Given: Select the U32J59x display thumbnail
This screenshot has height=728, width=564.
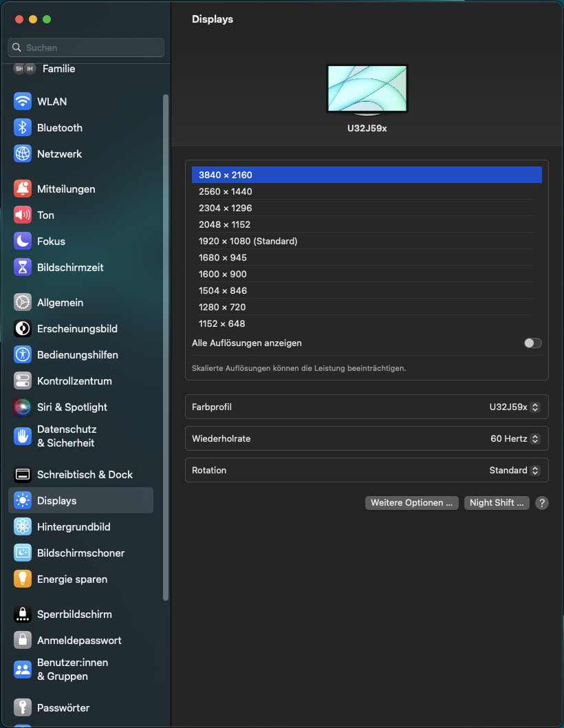Looking at the screenshot, I should pyautogui.click(x=367, y=89).
